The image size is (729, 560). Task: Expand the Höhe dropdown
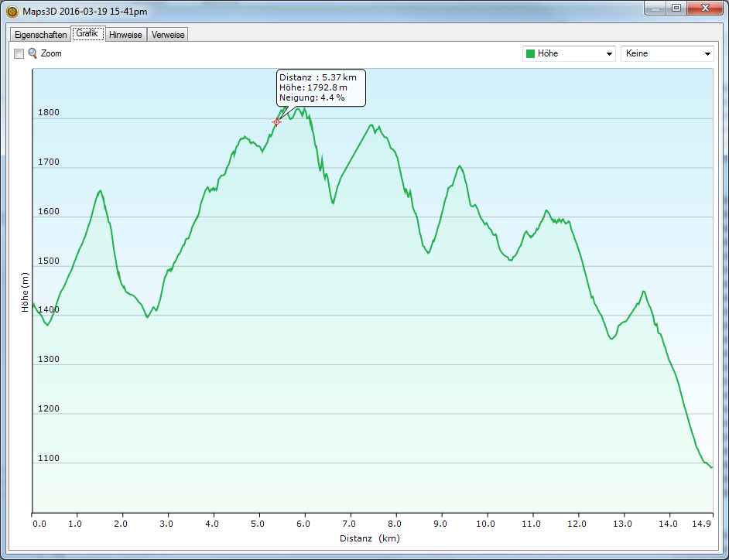coord(609,54)
